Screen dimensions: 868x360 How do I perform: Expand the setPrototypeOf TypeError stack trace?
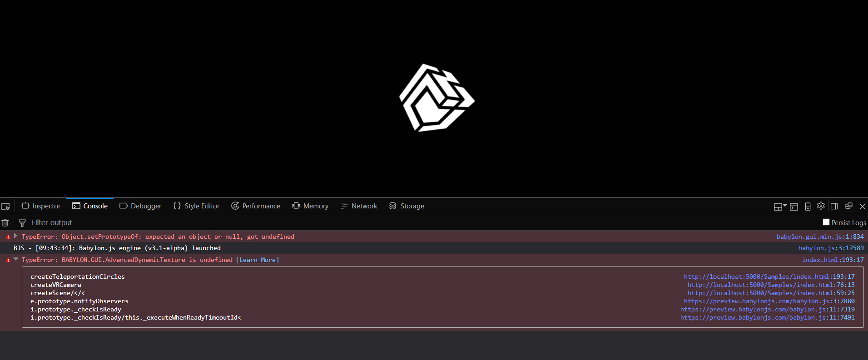[x=15, y=236]
